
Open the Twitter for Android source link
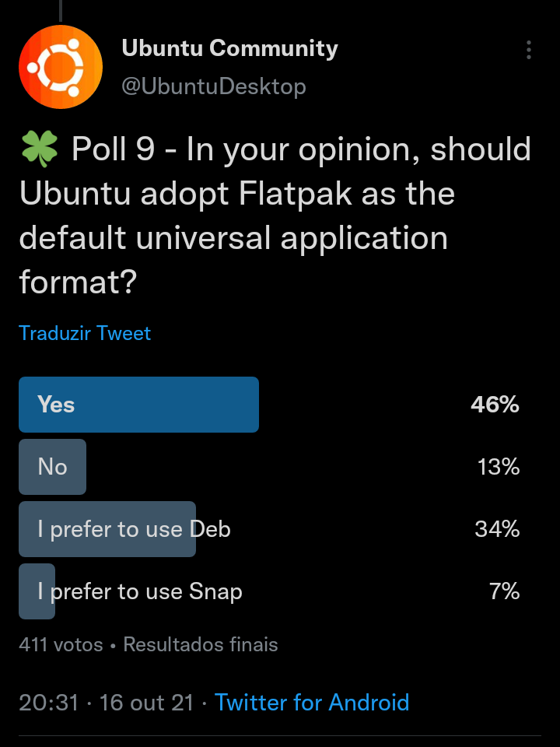coord(312,703)
